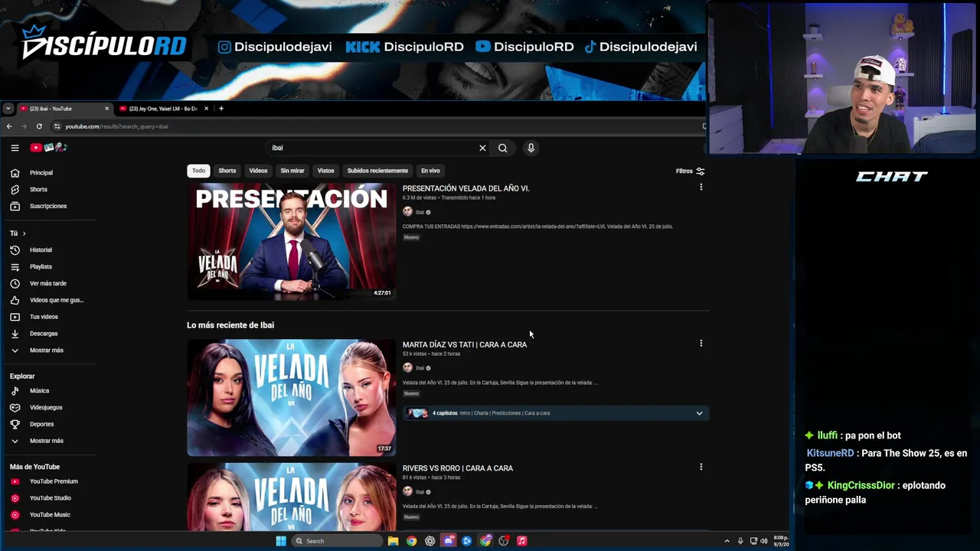
Task: Open ChatGPT from the taskbar
Action: [x=430, y=541]
